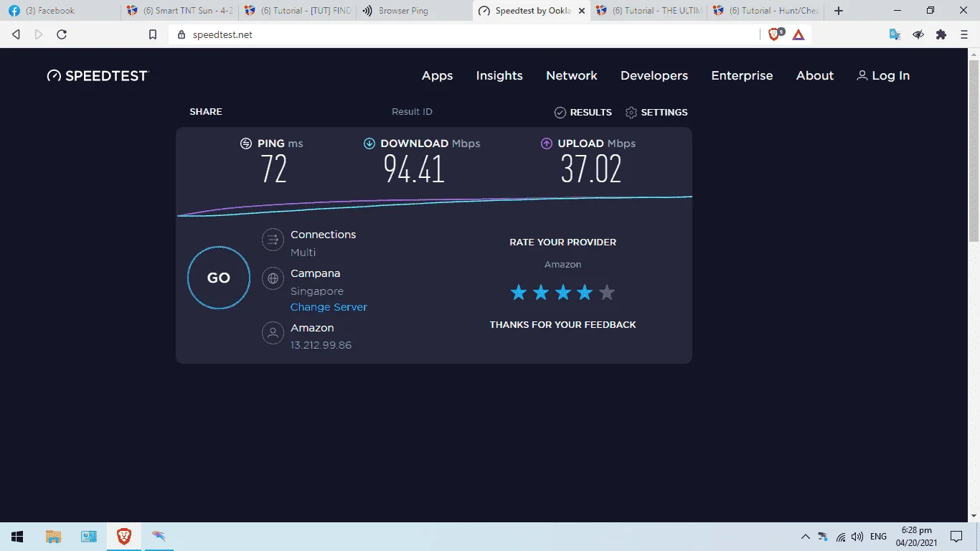Click the SETTINGS gear icon
This screenshot has width=980, height=551.
(631, 113)
